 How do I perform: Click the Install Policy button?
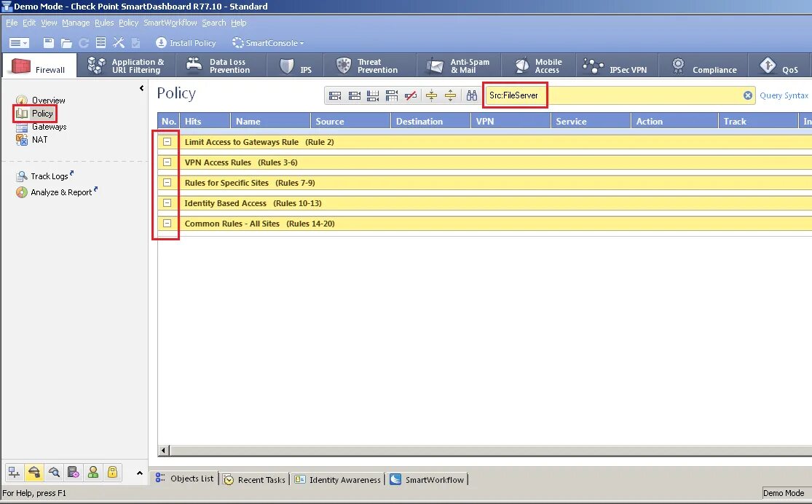point(186,43)
